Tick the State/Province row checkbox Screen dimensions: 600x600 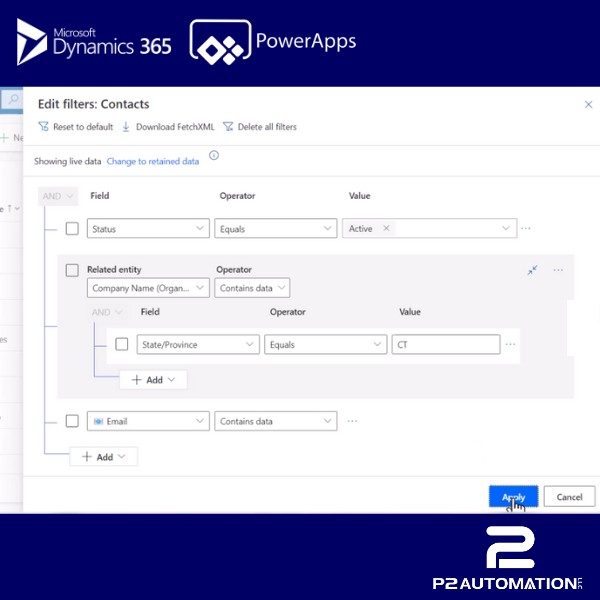point(122,344)
